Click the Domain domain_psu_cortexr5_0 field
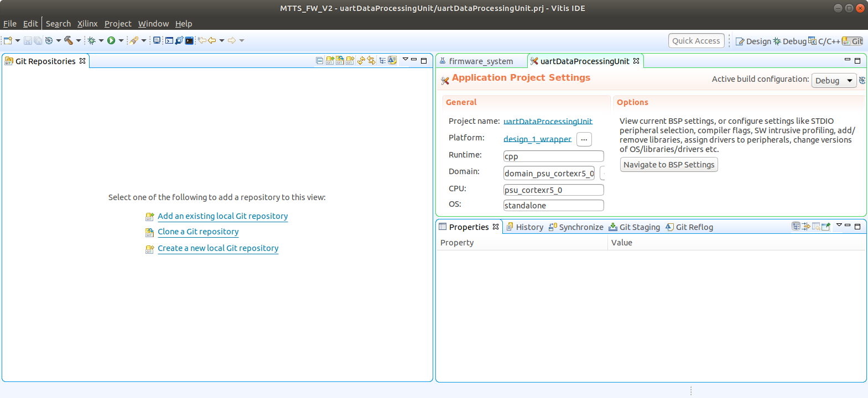The height and width of the screenshot is (398, 868). tap(549, 173)
